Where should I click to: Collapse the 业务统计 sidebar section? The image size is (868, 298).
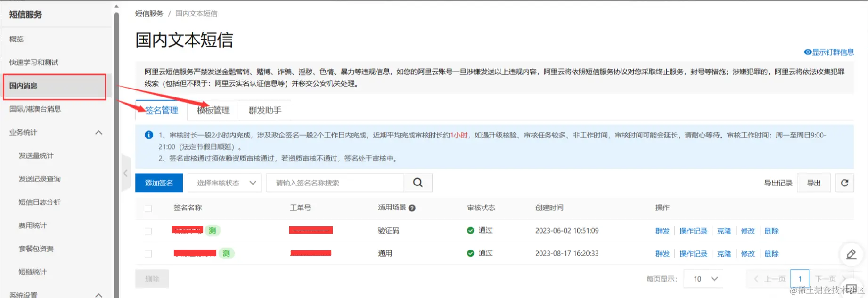point(98,132)
